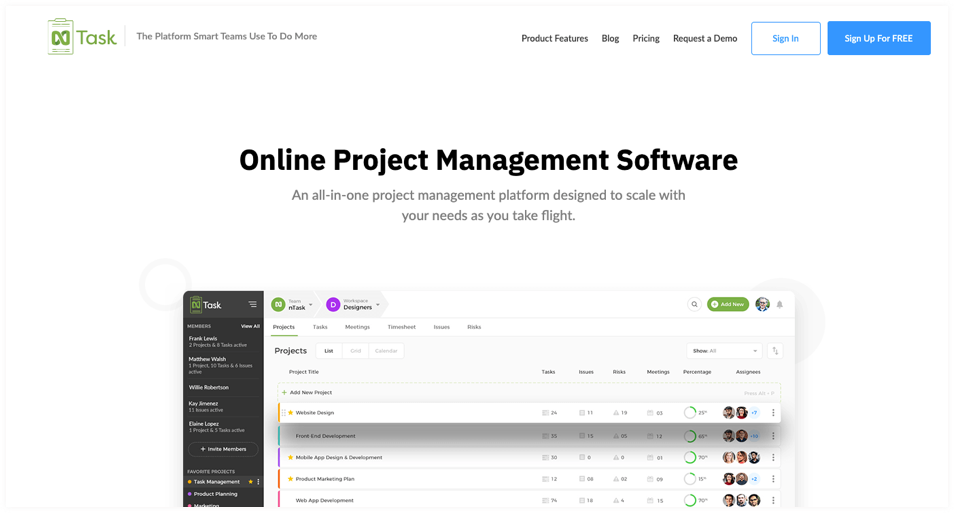Expand the nTask team dropdown
This screenshot has width=954, height=513.
pos(311,305)
